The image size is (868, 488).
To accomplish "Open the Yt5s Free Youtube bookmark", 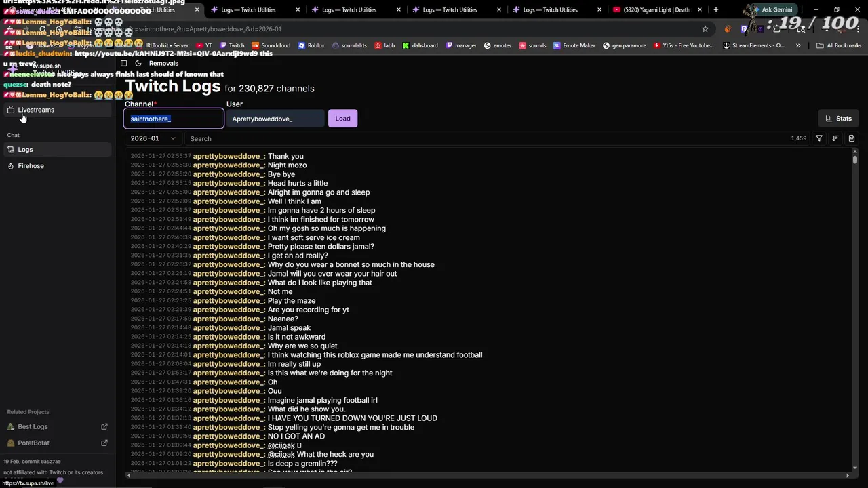I will [x=684, y=45].
